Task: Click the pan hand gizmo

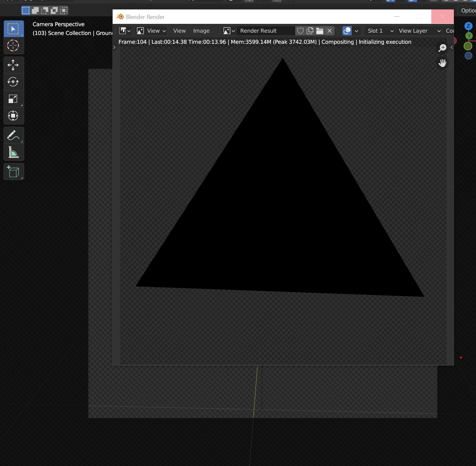Action: tap(442, 63)
